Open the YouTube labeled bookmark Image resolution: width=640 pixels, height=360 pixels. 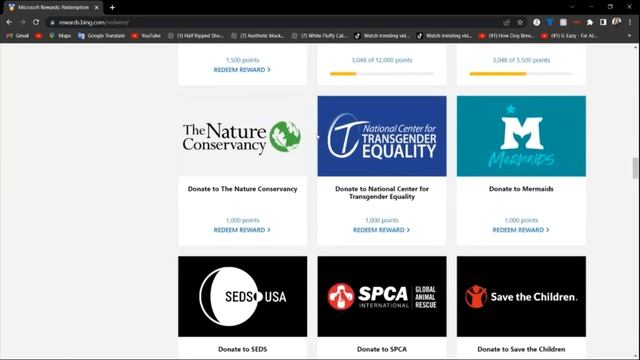click(x=146, y=36)
